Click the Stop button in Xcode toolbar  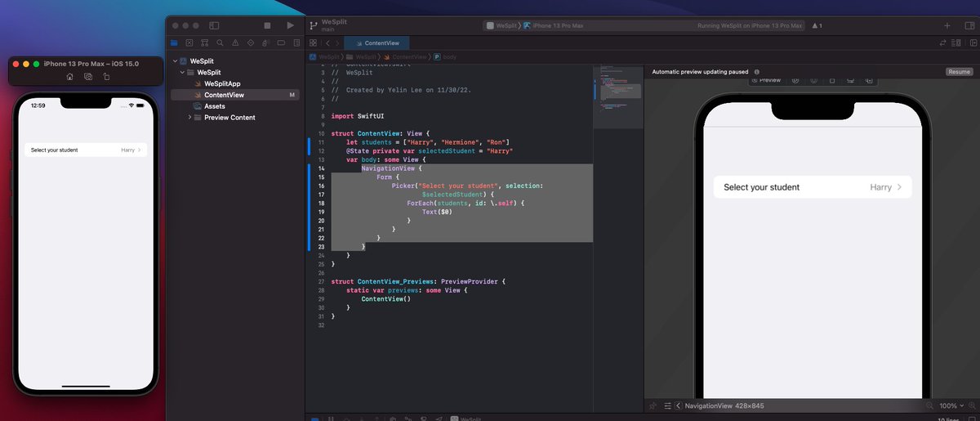(267, 25)
